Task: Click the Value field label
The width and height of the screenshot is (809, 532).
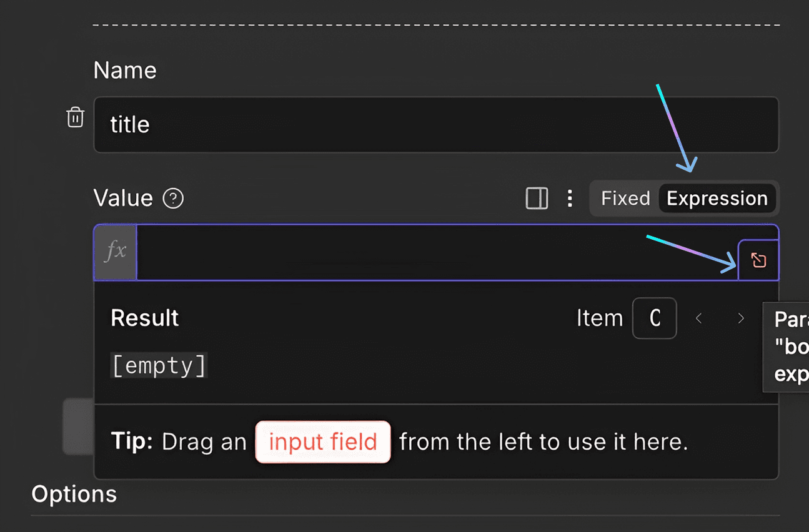Action: click(x=123, y=199)
